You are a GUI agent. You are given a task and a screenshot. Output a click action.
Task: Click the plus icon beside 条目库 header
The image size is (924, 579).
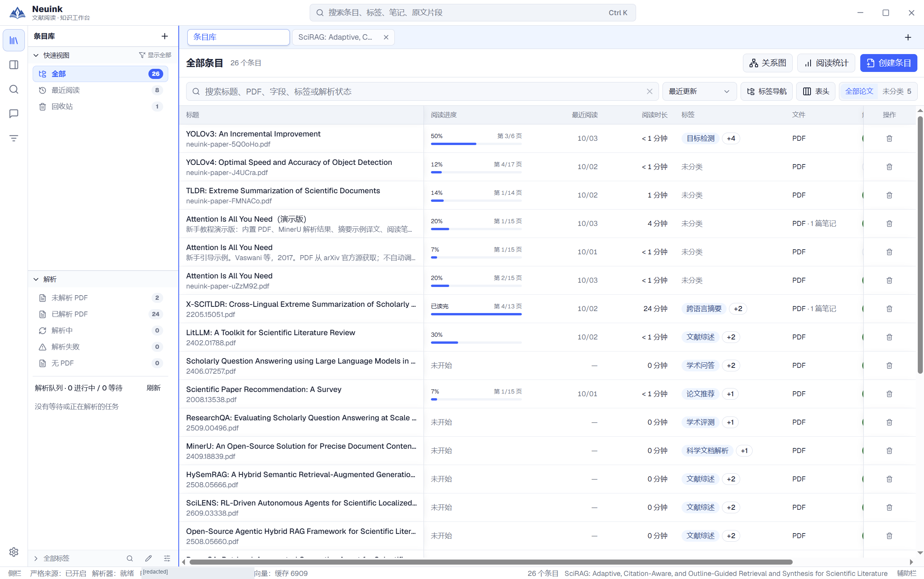click(x=165, y=36)
